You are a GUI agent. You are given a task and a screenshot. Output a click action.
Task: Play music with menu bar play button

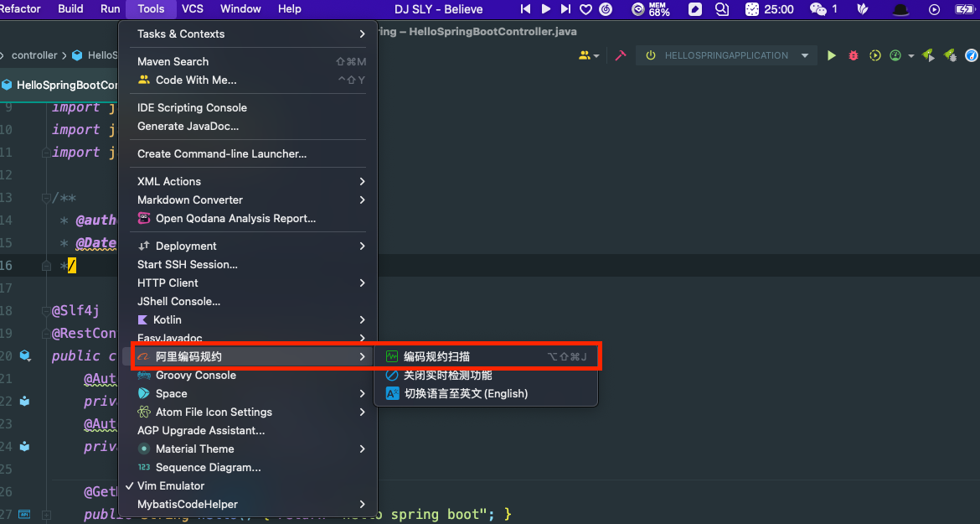[x=545, y=8]
